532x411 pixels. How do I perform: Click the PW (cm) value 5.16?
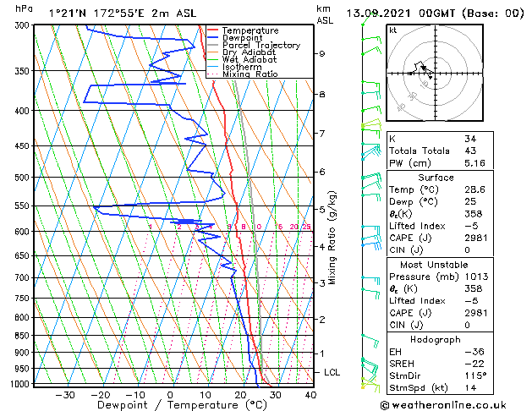pos(474,163)
